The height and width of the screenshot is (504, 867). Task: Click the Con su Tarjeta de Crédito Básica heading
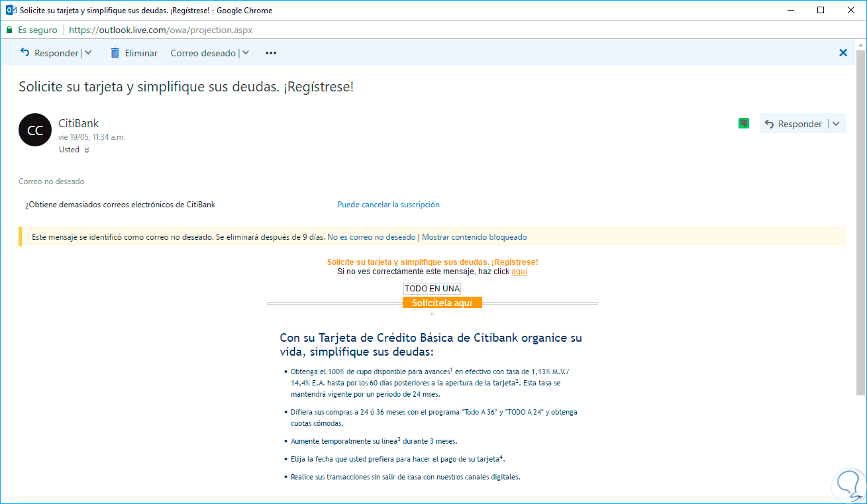(431, 344)
